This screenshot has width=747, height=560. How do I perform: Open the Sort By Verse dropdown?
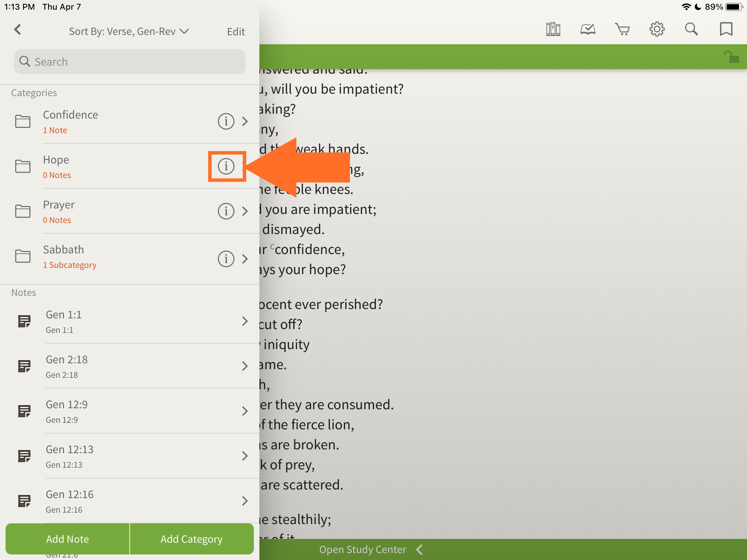coord(129,31)
